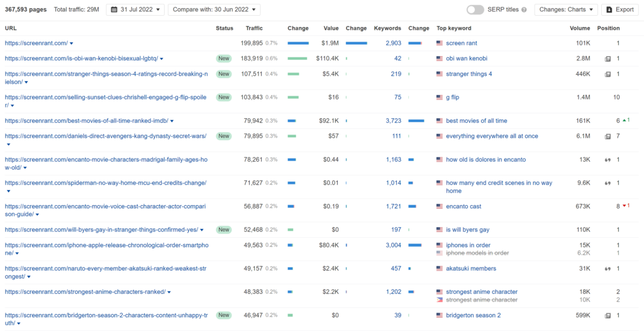644x331 pixels.
Task: Sort table by Traffic column header
Action: pyautogui.click(x=254, y=28)
